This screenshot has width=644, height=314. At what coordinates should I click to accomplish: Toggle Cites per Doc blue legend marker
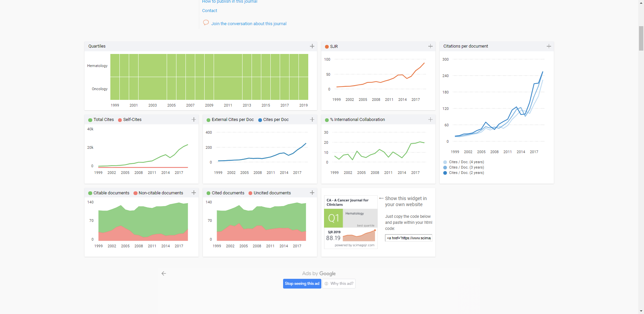260,120
